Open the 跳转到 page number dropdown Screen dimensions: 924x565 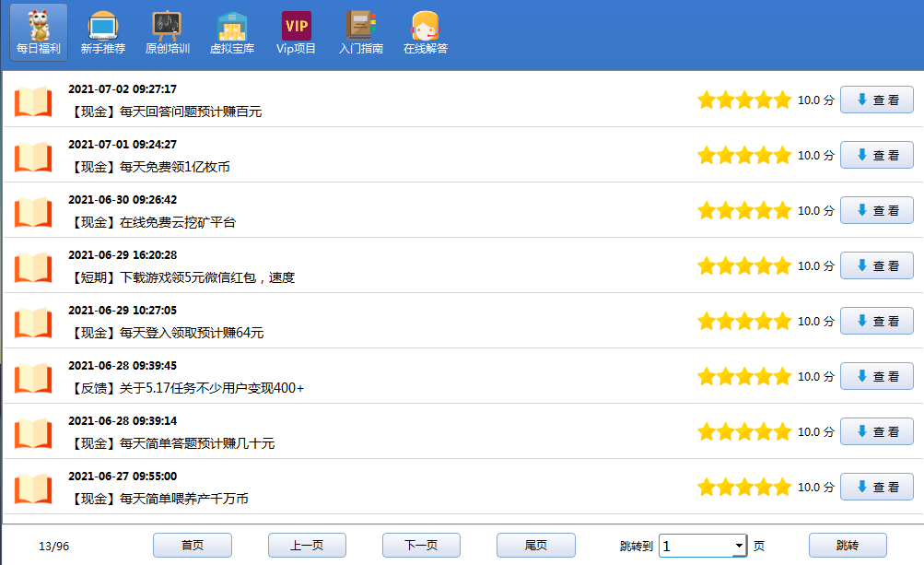[x=739, y=547]
